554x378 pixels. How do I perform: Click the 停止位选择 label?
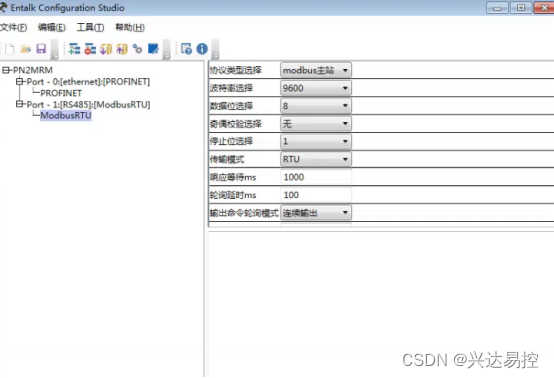[231, 141]
